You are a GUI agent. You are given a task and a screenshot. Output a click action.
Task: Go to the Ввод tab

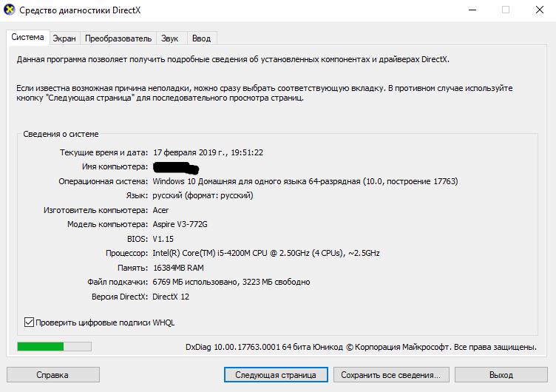click(x=201, y=38)
